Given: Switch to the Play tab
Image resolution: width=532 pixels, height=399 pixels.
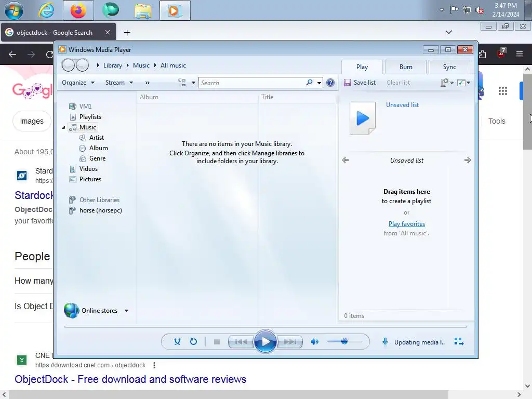Looking at the screenshot, I should pos(362,67).
